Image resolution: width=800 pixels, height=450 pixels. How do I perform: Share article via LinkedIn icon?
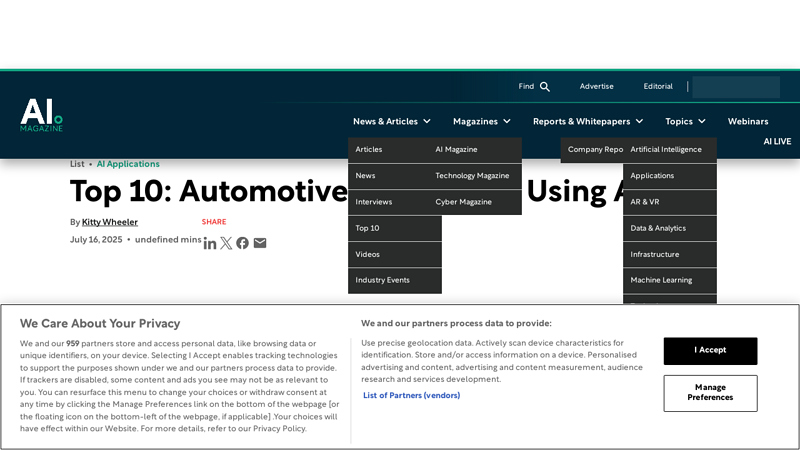click(210, 243)
